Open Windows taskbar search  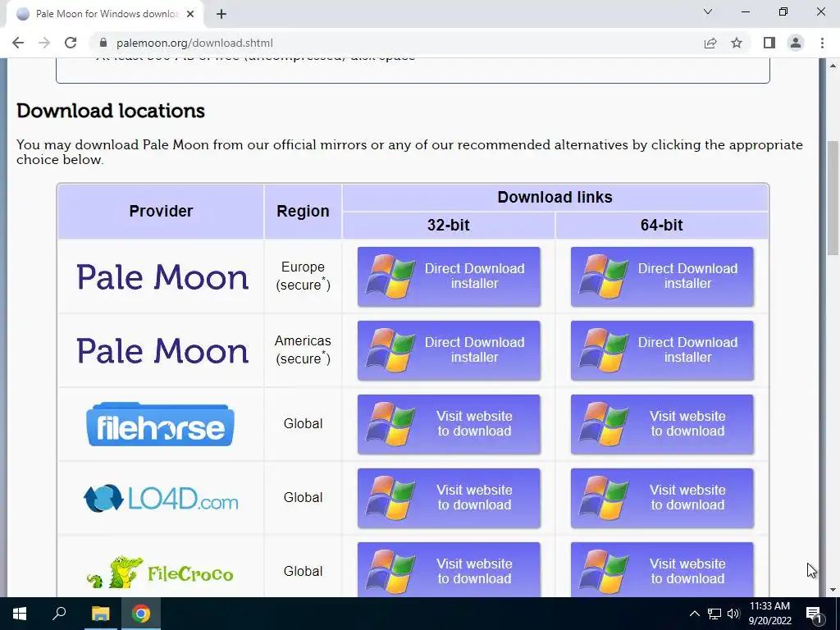(59, 614)
